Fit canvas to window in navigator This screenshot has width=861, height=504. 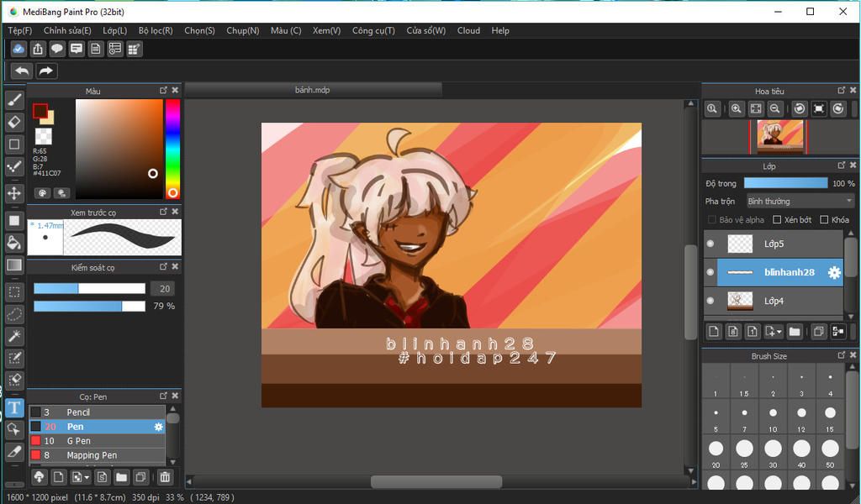pos(756,108)
